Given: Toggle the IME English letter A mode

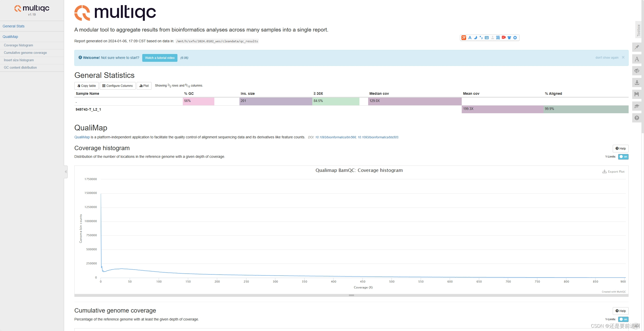Looking at the screenshot, I should click(470, 38).
